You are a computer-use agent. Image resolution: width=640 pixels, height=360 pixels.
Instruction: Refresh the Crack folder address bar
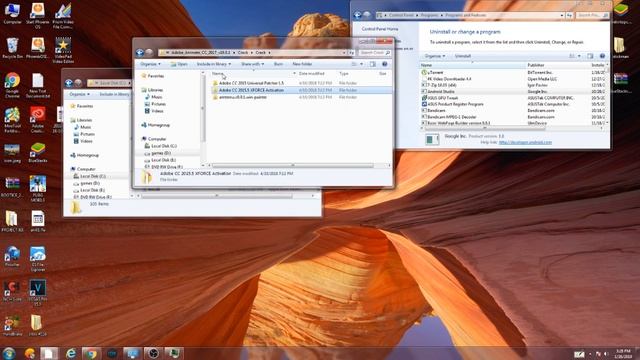pos(351,53)
